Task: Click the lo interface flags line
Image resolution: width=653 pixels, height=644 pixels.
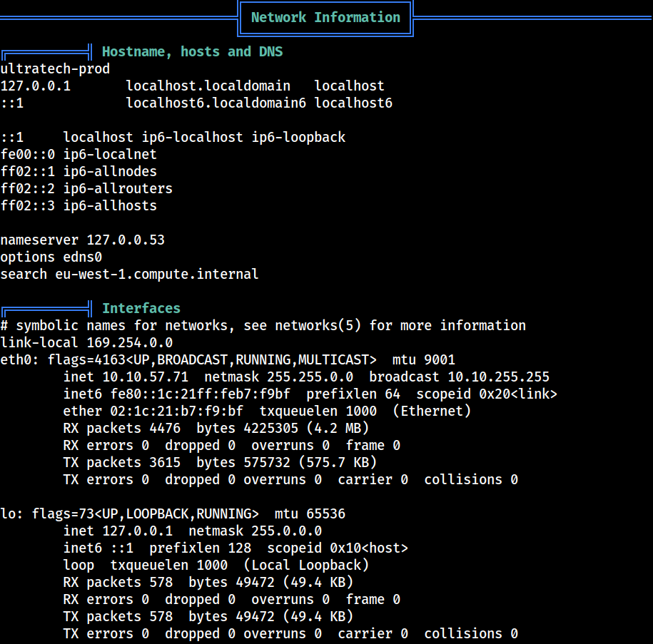Action: [173, 513]
